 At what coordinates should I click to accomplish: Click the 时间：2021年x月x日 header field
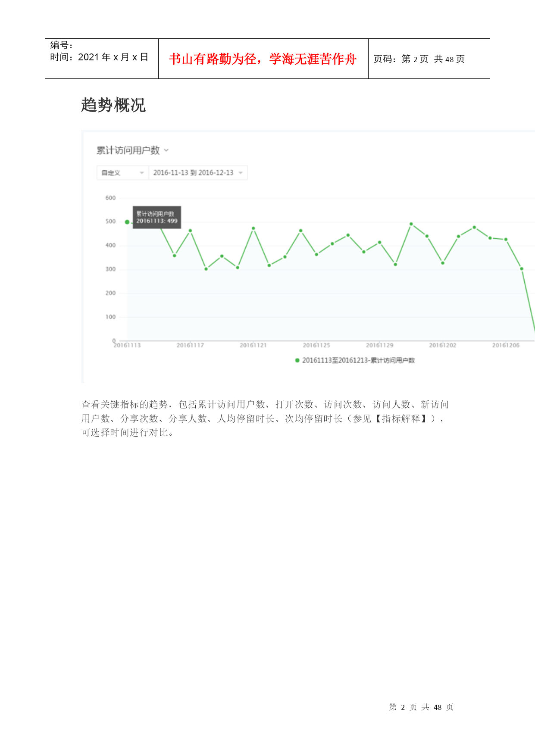coord(99,57)
